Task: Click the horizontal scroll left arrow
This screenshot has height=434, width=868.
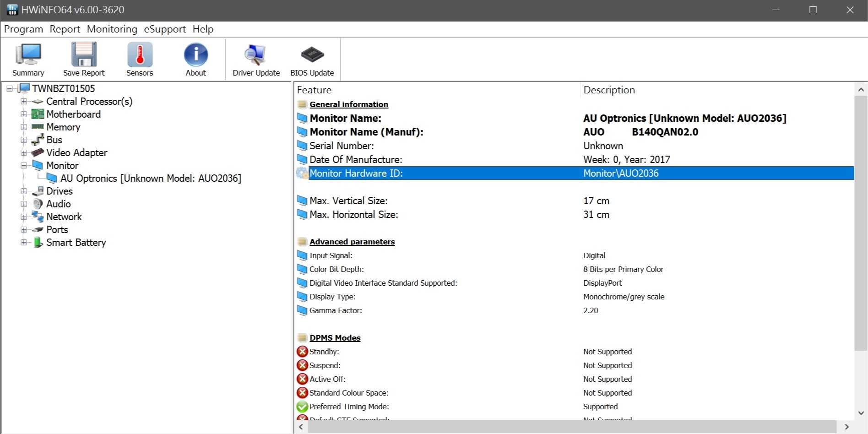Action: 301,427
